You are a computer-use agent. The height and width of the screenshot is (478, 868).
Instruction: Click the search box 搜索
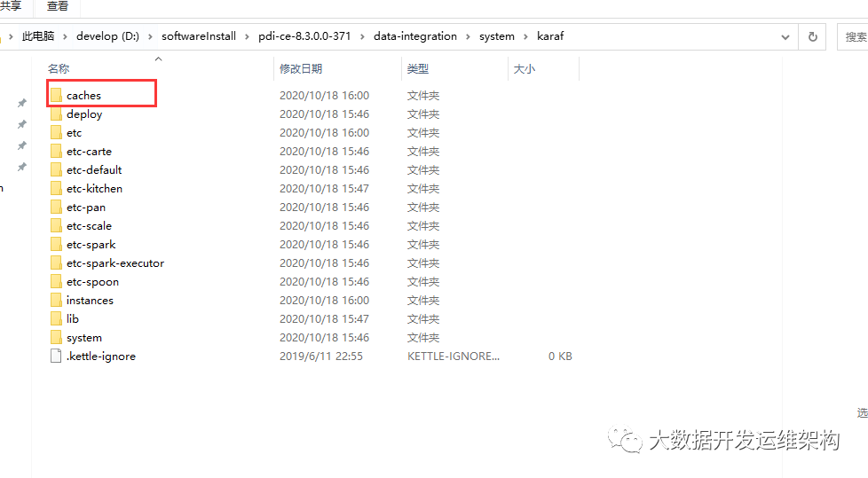pyautogui.click(x=853, y=37)
